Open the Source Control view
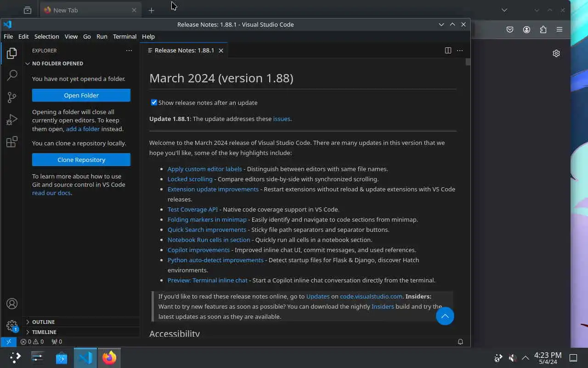The width and height of the screenshot is (588, 368). pos(12,97)
